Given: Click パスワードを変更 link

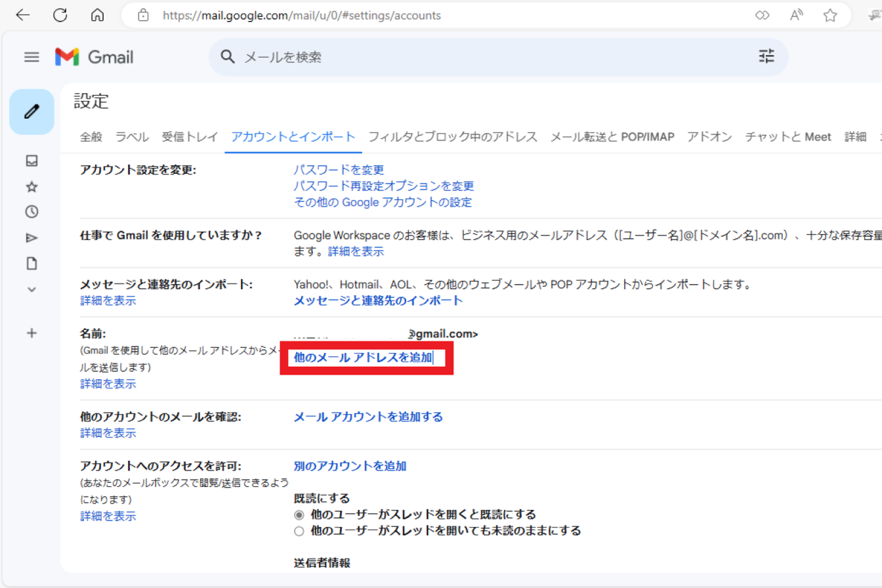Looking at the screenshot, I should pyautogui.click(x=339, y=170).
